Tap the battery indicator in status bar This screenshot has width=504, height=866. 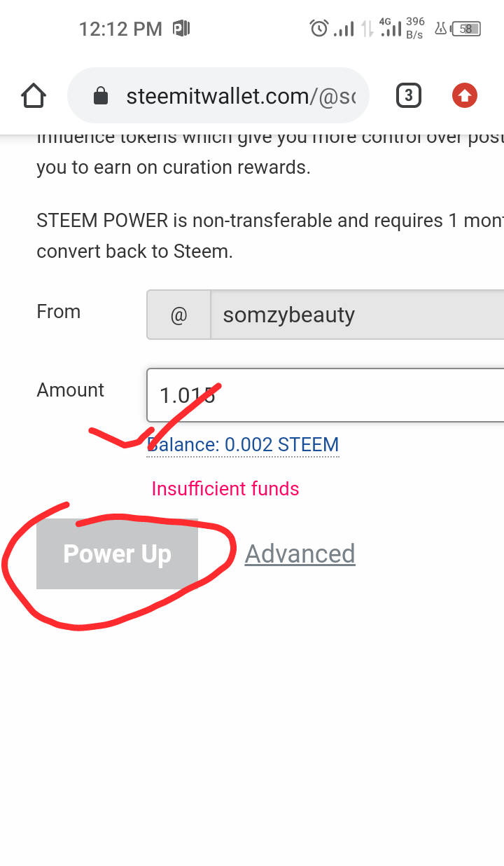point(466,29)
